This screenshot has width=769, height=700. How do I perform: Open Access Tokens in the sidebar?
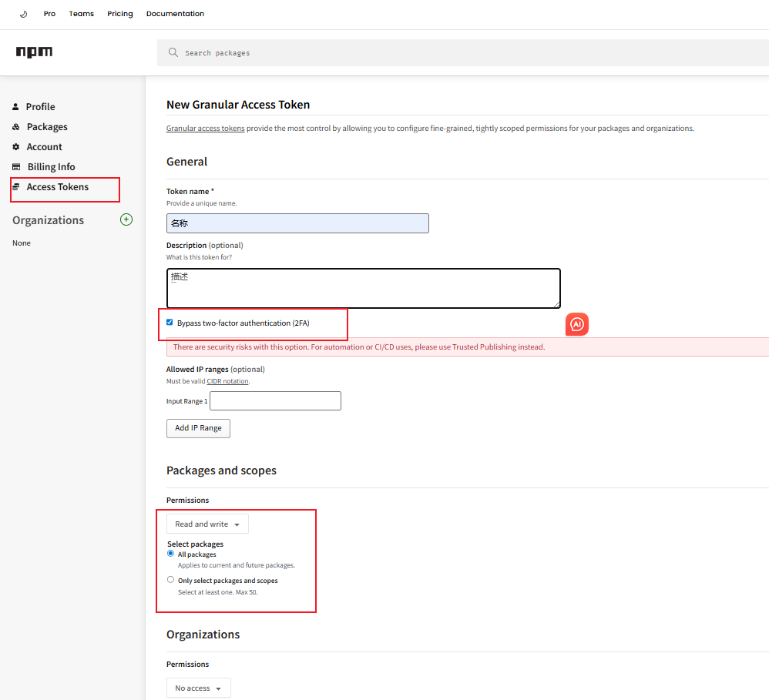57,187
